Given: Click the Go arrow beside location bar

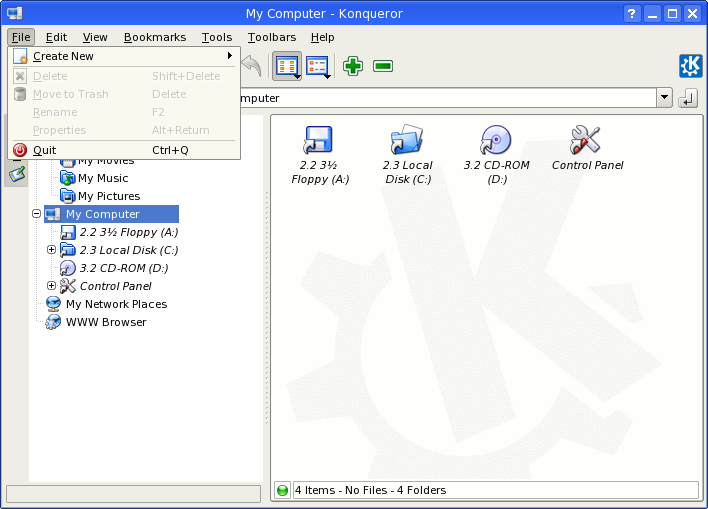Looking at the screenshot, I should 688,98.
